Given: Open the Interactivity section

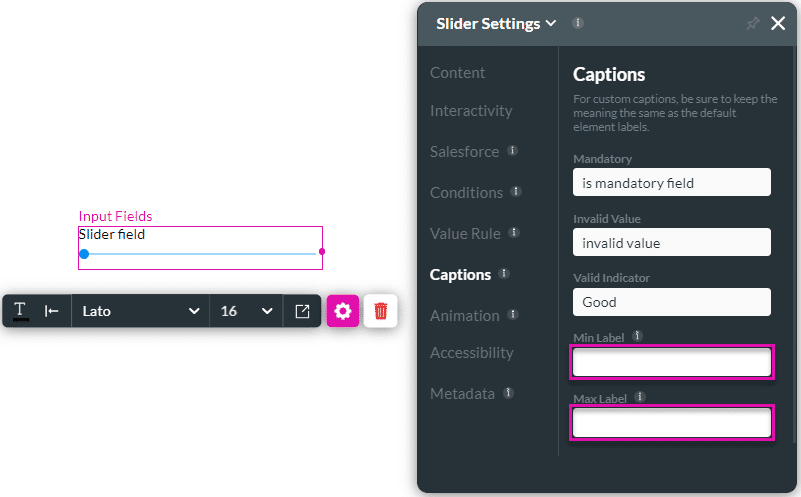Looking at the screenshot, I should 471,111.
